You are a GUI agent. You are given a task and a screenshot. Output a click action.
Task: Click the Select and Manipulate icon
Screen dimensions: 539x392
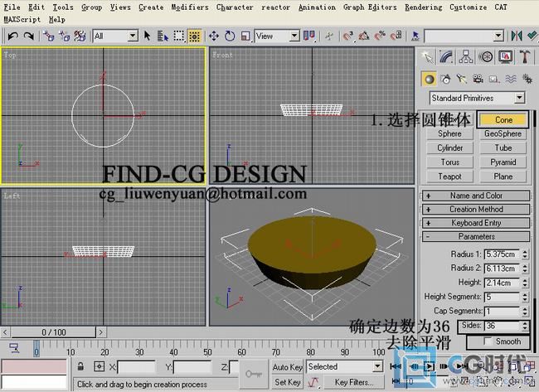[329, 36]
